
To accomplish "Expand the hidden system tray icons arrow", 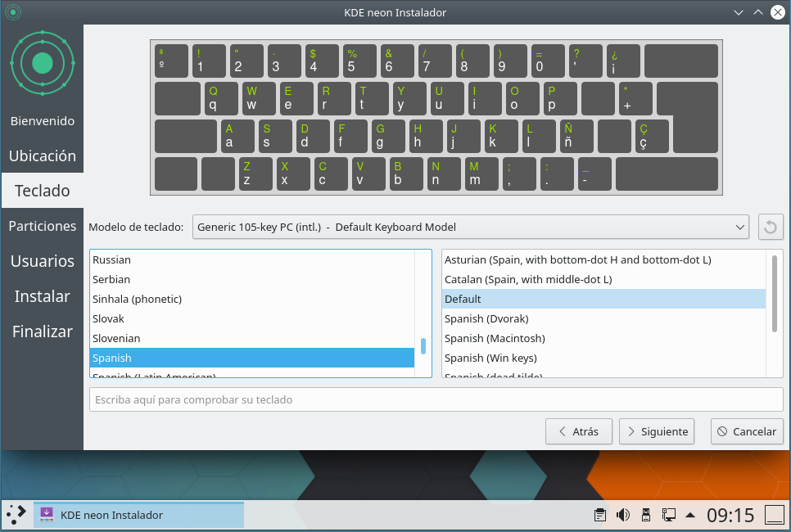I will pos(690,515).
